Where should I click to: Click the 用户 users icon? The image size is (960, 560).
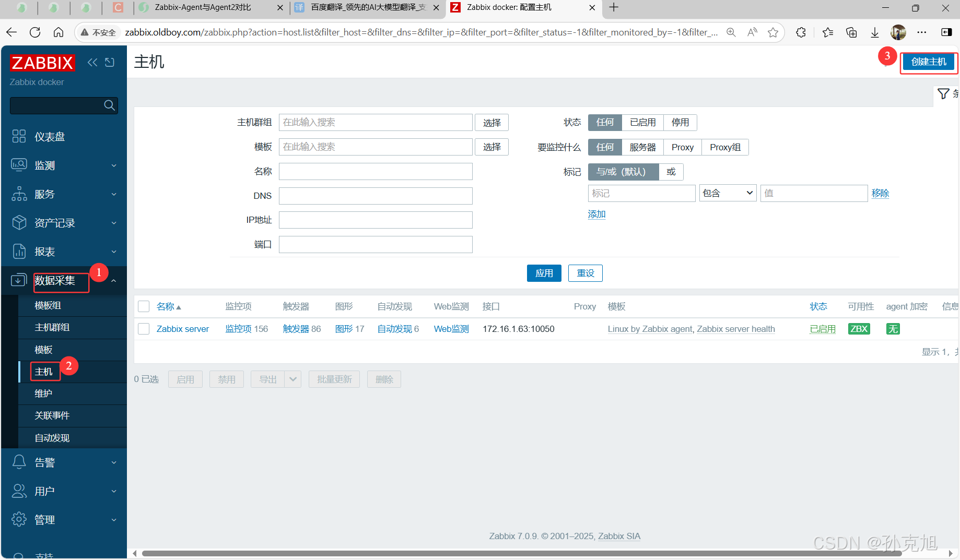click(19, 491)
